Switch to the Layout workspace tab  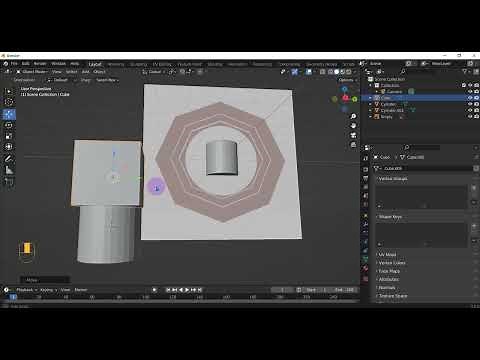[95, 64]
